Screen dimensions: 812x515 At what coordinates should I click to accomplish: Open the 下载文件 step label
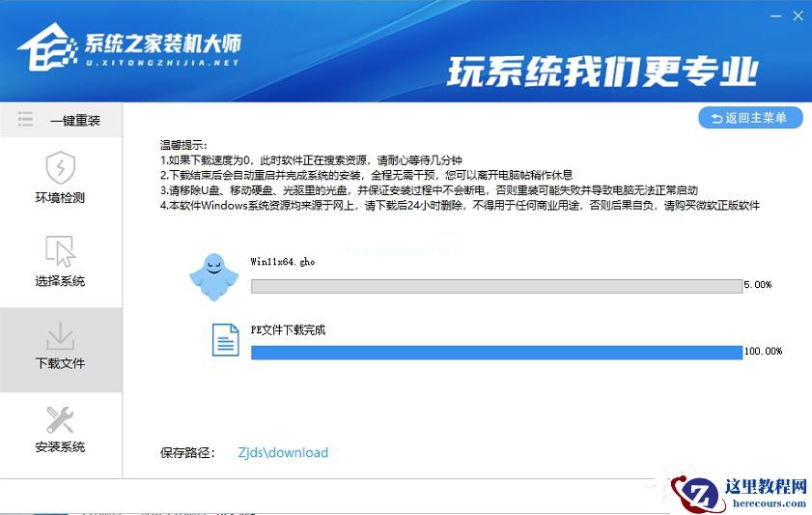tap(60, 363)
